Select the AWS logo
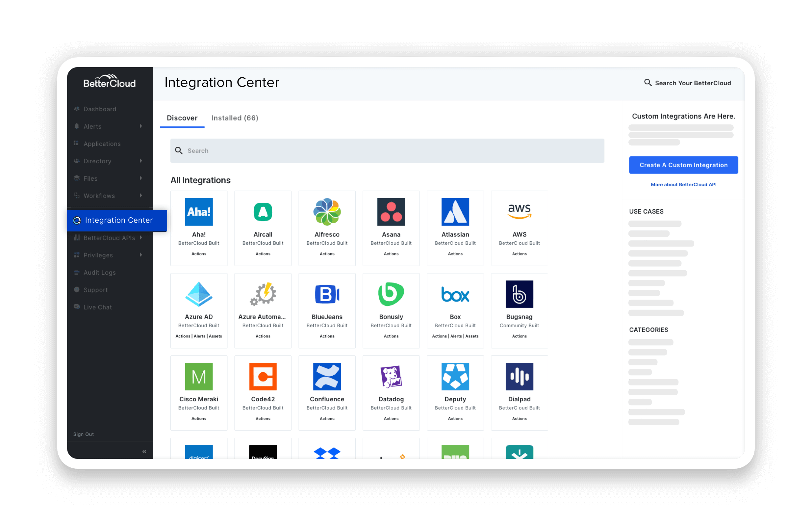Viewport: 812px width, 526px height. coord(519,212)
